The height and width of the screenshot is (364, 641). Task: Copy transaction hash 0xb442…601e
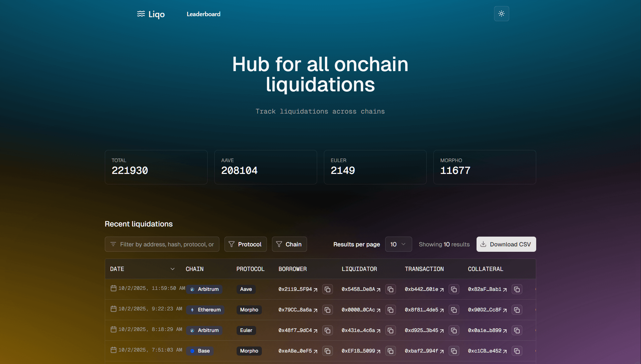point(454,290)
